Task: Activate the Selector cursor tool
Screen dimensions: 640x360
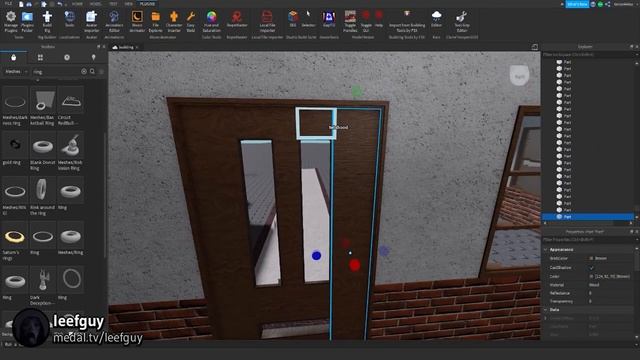Action: 308,19
